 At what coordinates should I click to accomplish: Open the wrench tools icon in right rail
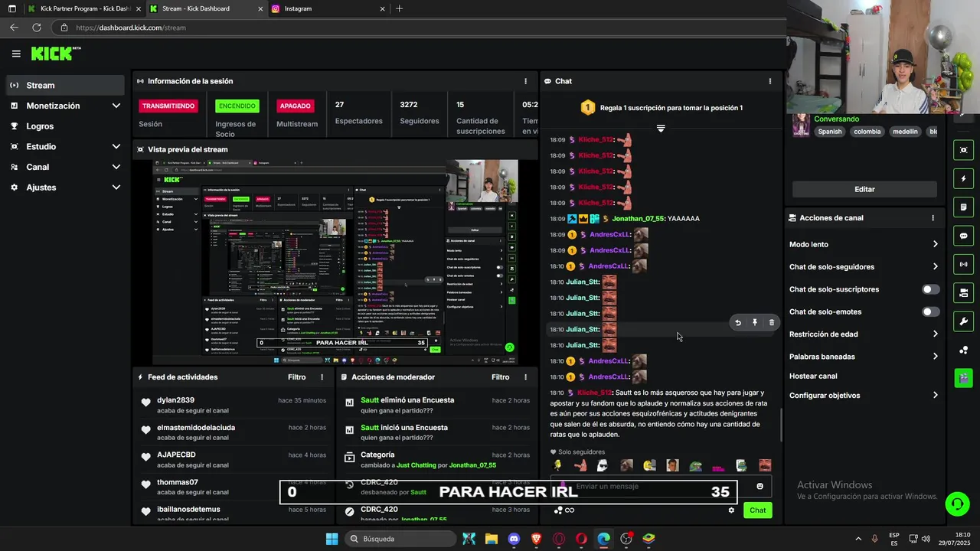pos(963,321)
